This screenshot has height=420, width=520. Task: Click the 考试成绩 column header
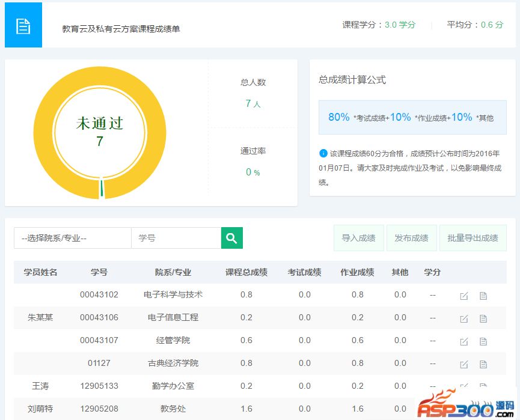(304, 272)
